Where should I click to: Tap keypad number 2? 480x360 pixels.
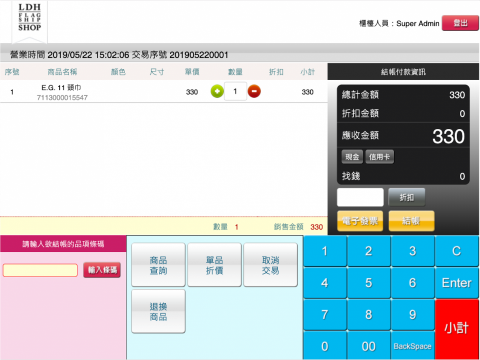tap(369, 251)
